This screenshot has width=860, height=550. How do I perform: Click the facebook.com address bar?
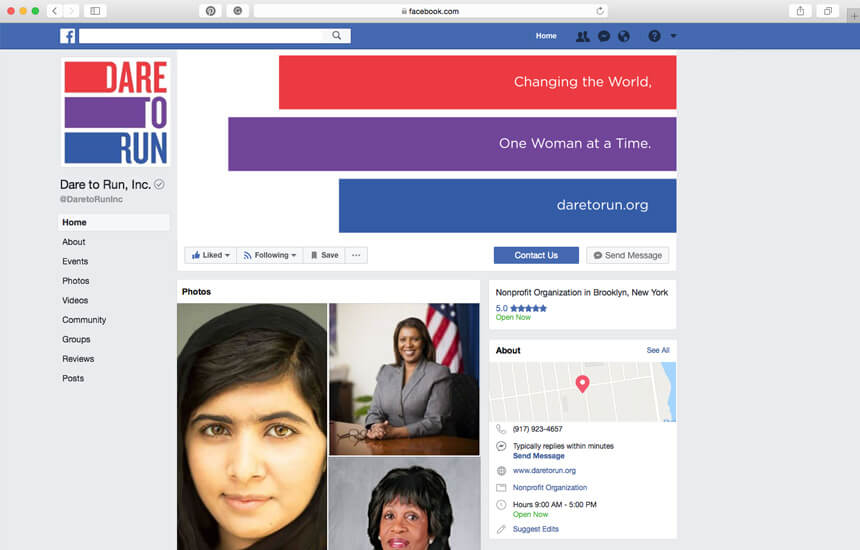[431, 11]
